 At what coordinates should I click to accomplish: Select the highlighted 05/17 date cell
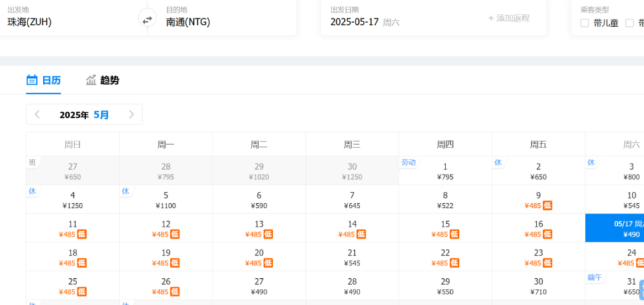pyautogui.click(x=614, y=228)
